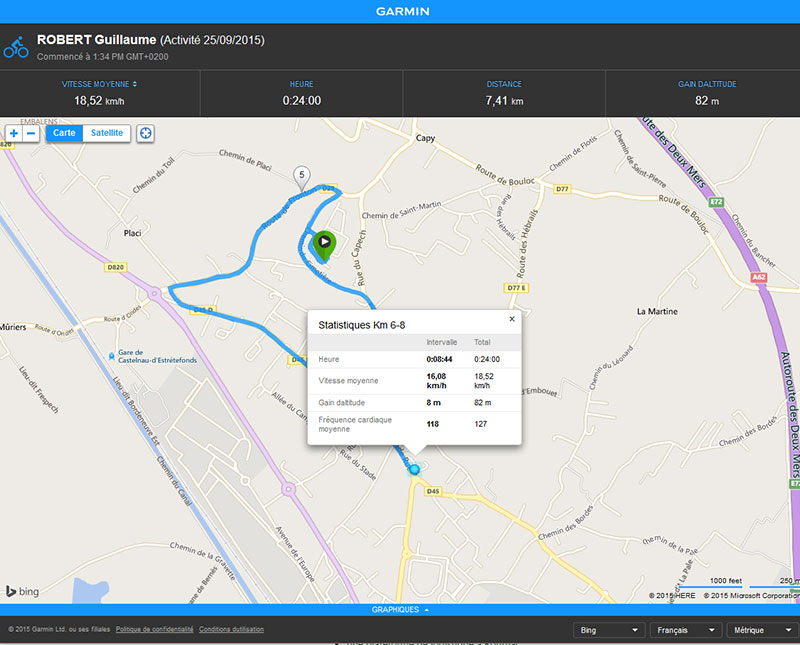The image size is (800, 645).
Task: Click the D77 E road badge
Action: pos(516,288)
